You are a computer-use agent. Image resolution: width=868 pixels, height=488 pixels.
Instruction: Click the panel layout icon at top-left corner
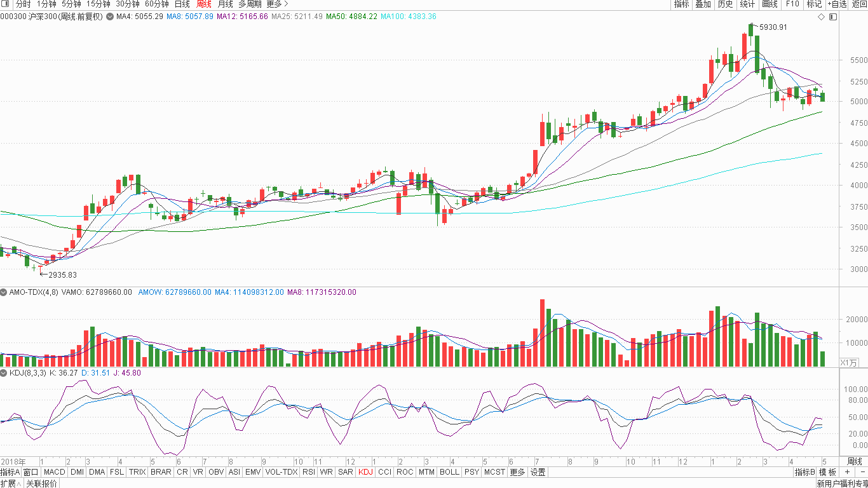coord(6,4)
